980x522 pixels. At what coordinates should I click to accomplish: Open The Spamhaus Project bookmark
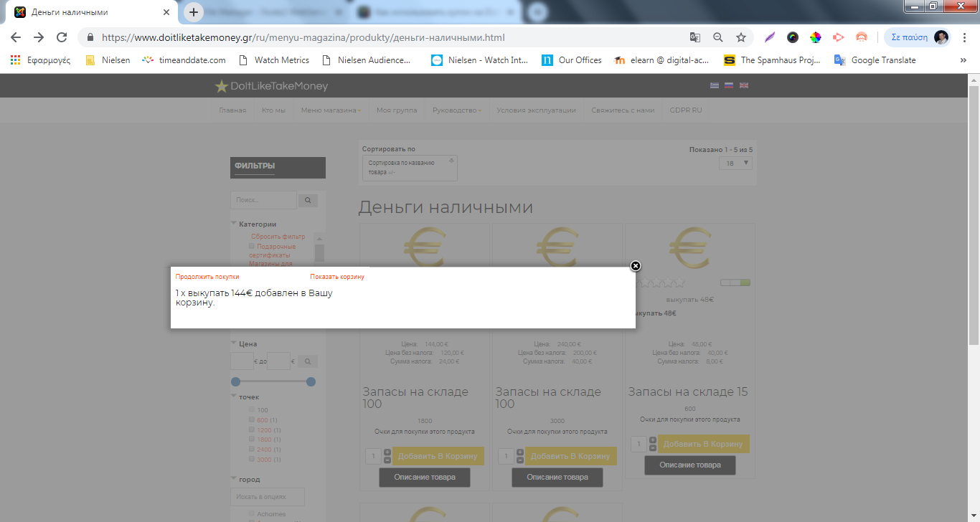pyautogui.click(x=773, y=60)
